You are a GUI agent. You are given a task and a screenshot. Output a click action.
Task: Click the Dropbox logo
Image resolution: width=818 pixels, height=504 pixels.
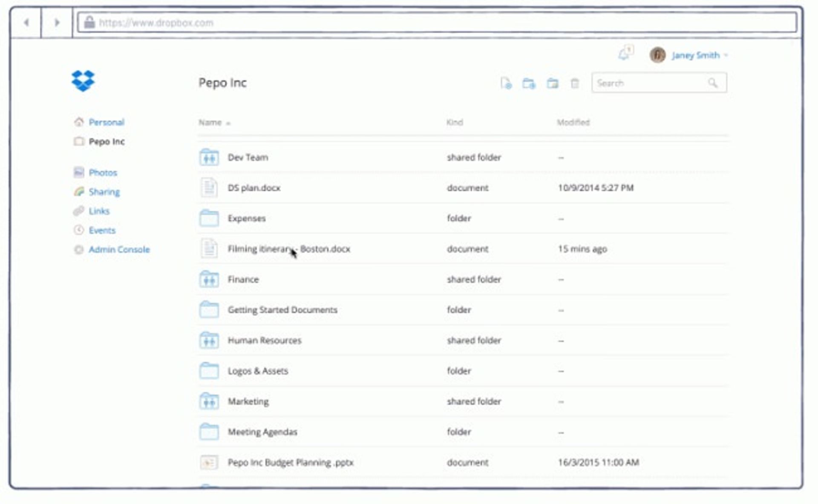(x=83, y=80)
